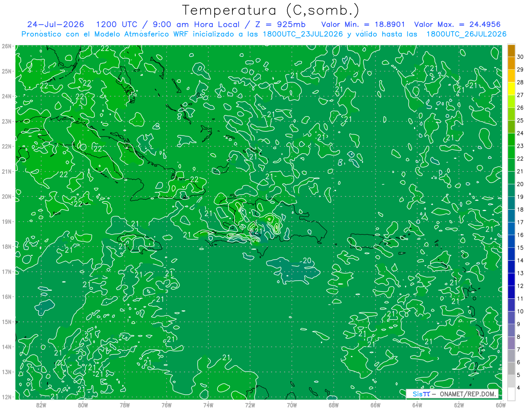The image size is (532, 411).
Task: Click the '10' color scale label
Action: [x=520, y=311]
